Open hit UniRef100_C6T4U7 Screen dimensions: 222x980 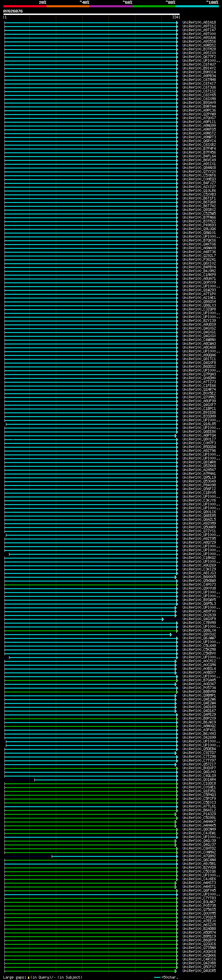[x=199, y=64]
